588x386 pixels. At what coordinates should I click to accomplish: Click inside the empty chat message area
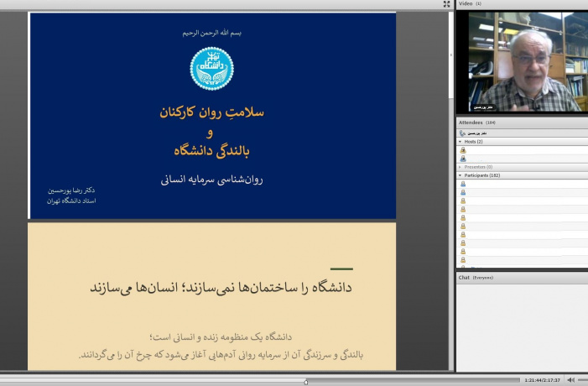(522, 327)
